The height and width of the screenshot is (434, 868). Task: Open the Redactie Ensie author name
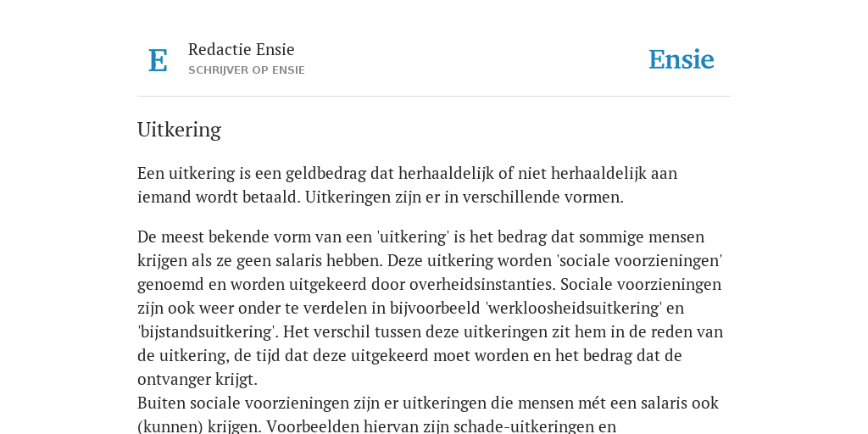(241, 49)
